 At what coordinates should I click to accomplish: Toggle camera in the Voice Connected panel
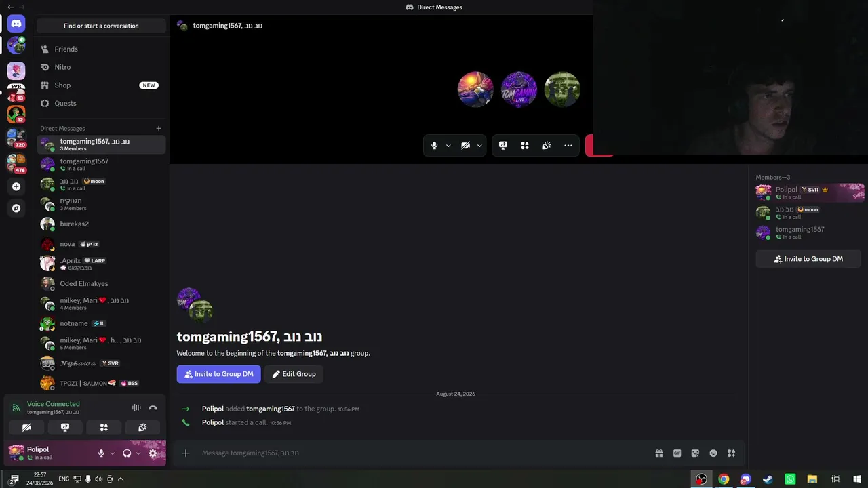[x=26, y=428]
